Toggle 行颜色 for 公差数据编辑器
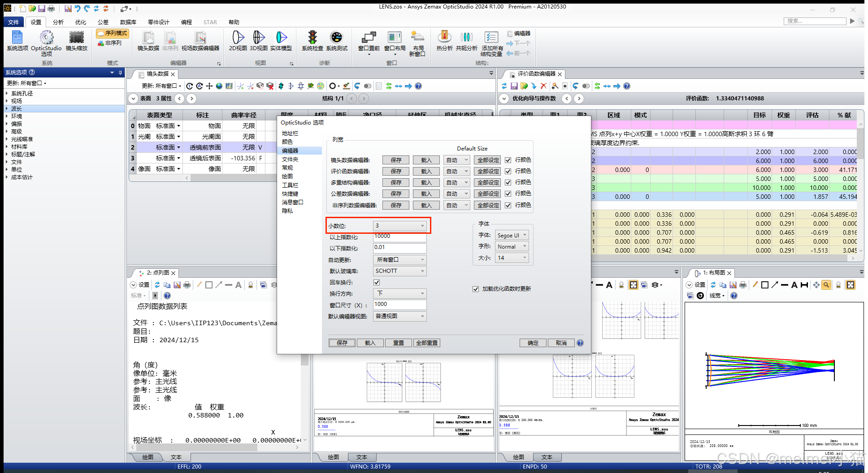The height and width of the screenshot is (473, 868). [508, 193]
